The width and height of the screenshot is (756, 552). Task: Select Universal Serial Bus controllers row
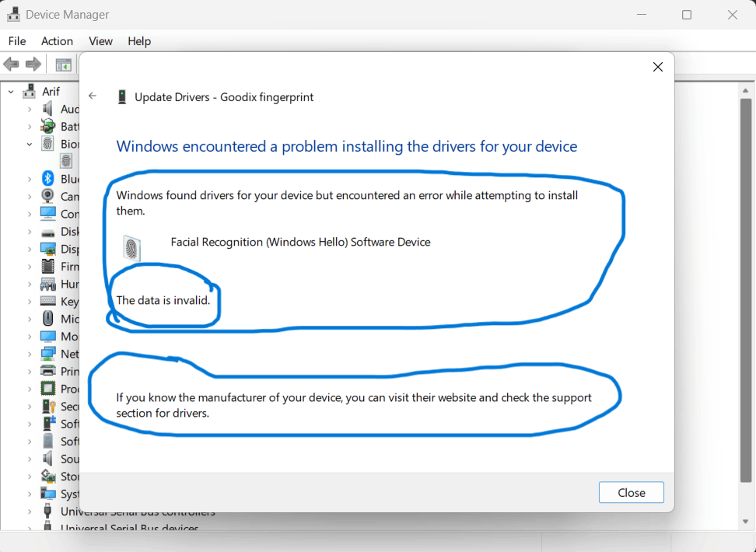click(x=138, y=512)
